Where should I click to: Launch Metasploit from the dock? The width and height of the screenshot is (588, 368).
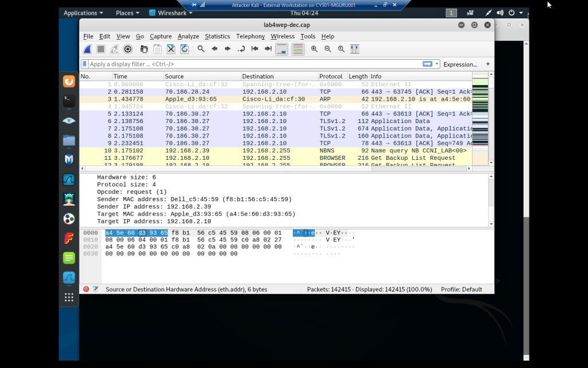point(69,160)
